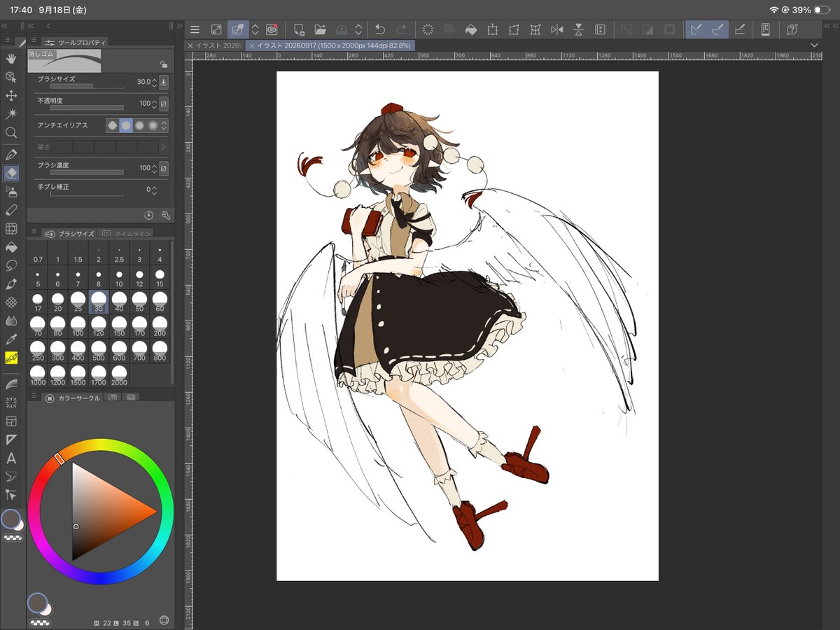Select the Pen tool in toolbar
This screenshot has height=630, width=840.
click(11, 154)
